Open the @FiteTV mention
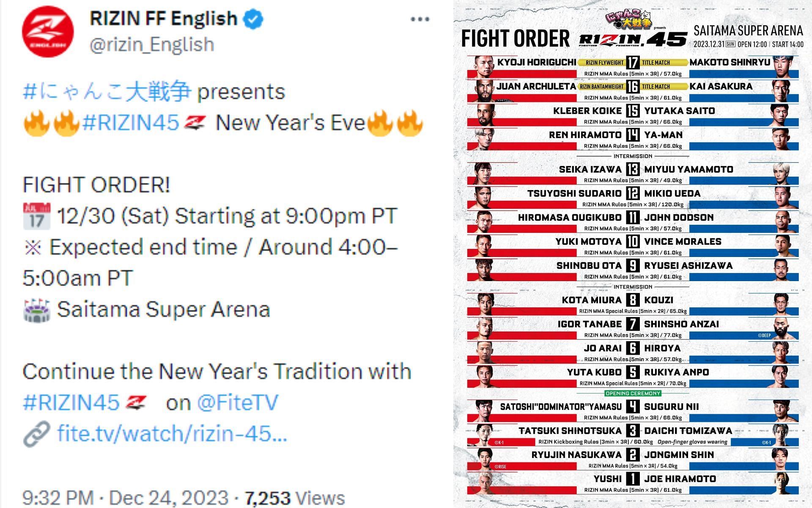812x508 pixels. click(238, 403)
